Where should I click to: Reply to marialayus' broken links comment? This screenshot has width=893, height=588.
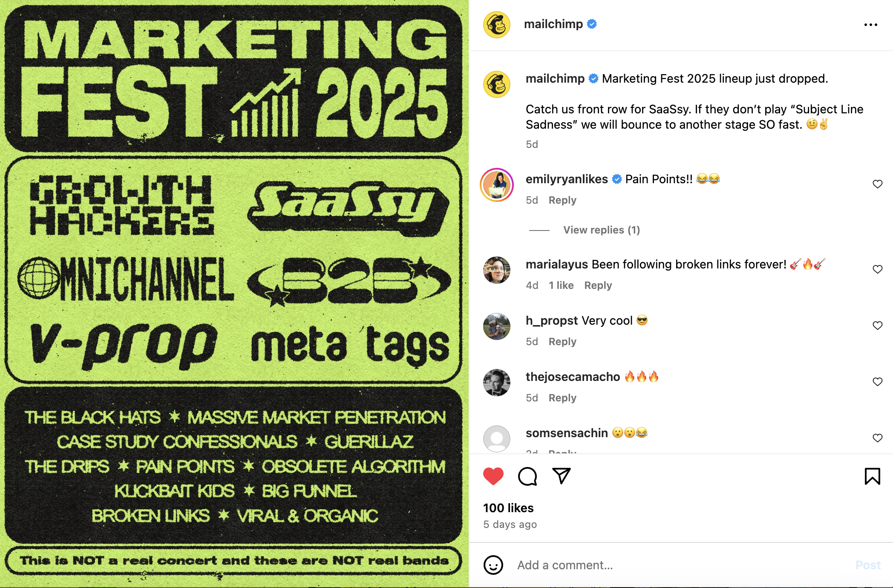(598, 285)
